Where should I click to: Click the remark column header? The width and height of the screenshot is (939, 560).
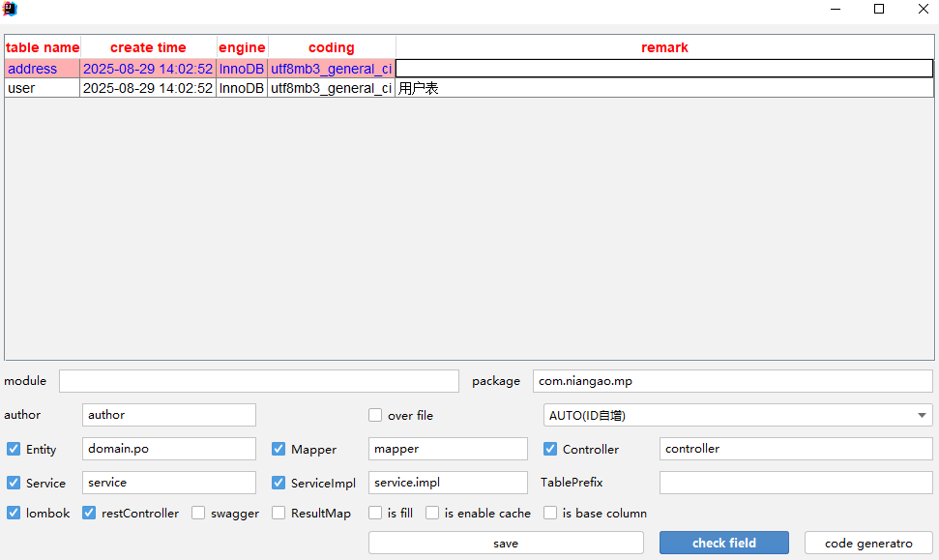tap(664, 47)
